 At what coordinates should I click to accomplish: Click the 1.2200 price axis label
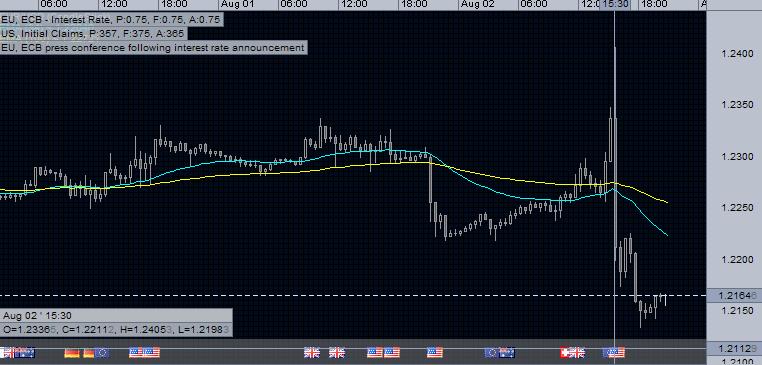click(738, 260)
